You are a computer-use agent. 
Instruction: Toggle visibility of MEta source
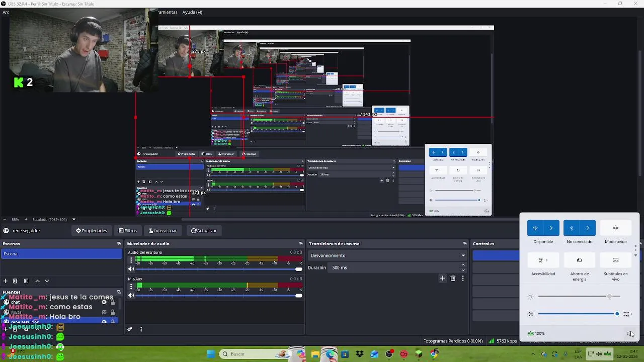pyautogui.click(x=104, y=312)
